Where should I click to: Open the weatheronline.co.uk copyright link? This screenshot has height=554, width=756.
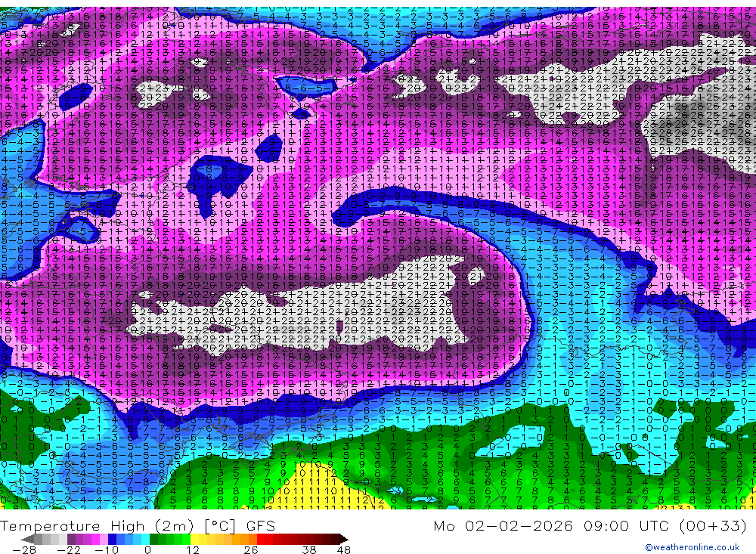tap(692, 546)
